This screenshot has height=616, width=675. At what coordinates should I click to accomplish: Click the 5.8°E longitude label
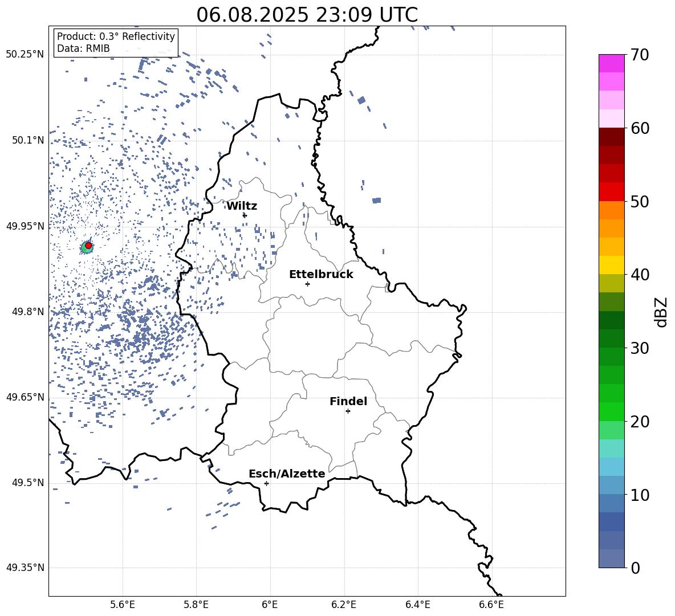[x=196, y=605]
